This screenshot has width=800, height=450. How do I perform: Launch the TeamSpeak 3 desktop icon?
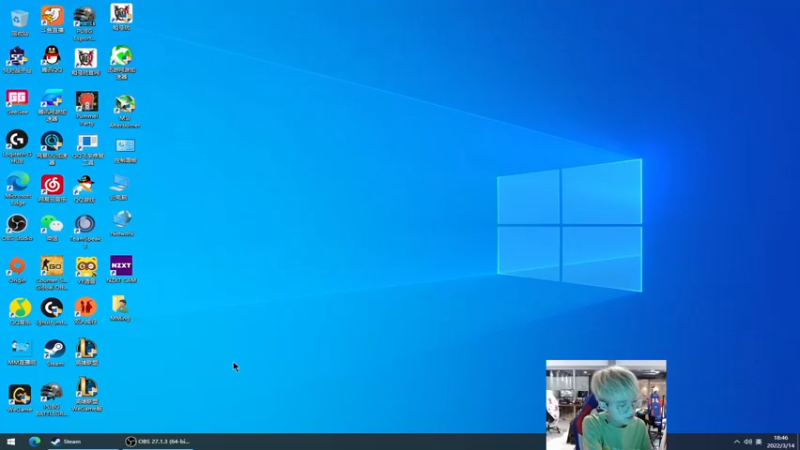(x=85, y=231)
